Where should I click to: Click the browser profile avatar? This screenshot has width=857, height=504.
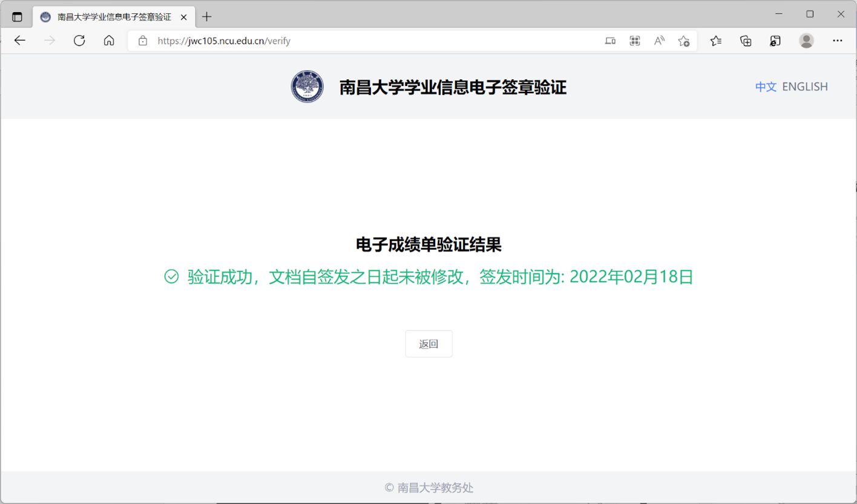point(806,41)
